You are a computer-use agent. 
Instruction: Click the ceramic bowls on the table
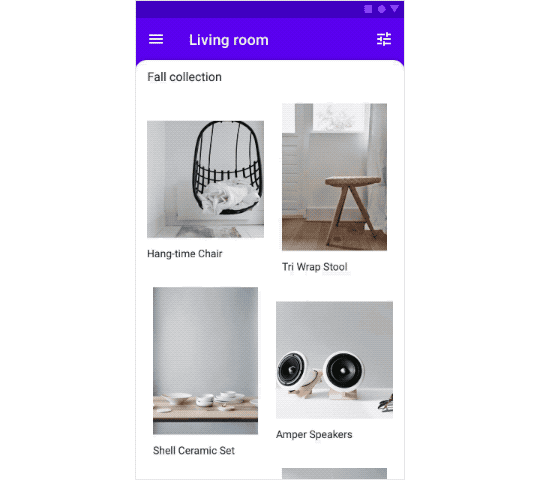(x=207, y=399)
